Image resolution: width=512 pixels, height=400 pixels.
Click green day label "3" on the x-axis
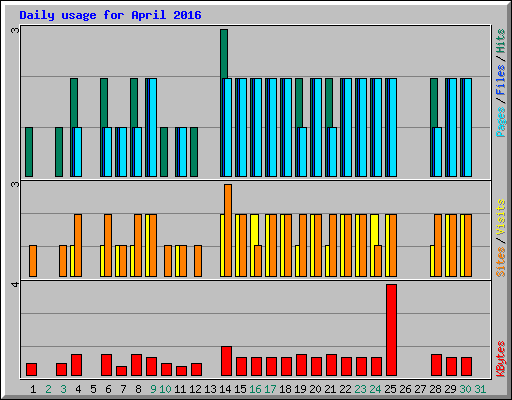(63, 389)
